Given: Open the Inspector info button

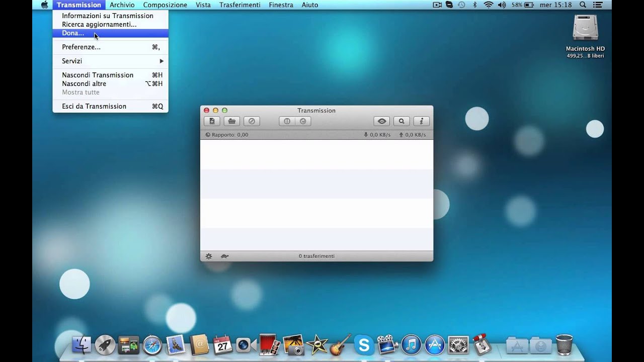Looking at the screenshot, I should [x=421, y=121].
